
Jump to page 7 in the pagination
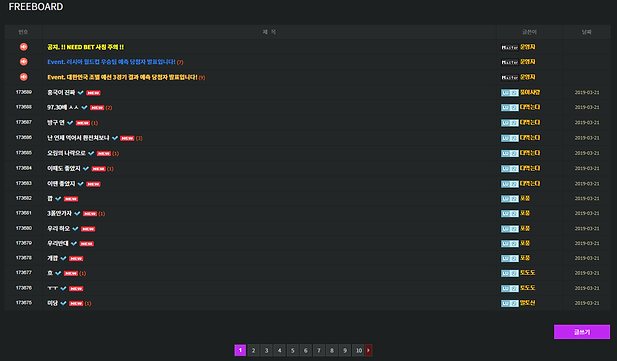coord(319,350)
